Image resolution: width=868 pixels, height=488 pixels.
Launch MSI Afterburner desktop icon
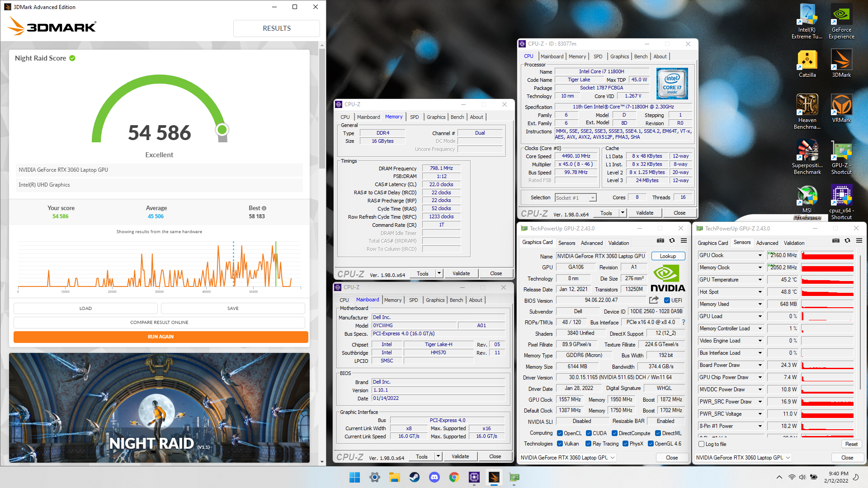pos(807,202)
